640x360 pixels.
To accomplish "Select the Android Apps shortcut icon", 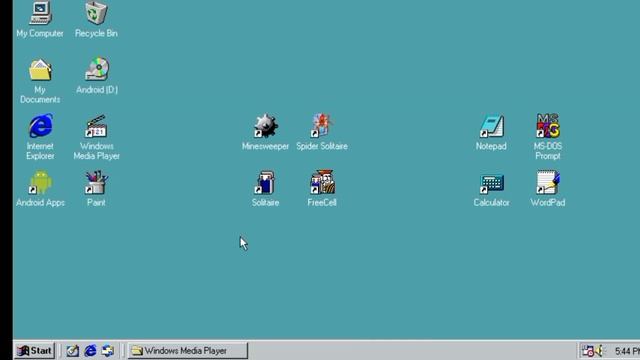I will (40, 182).
